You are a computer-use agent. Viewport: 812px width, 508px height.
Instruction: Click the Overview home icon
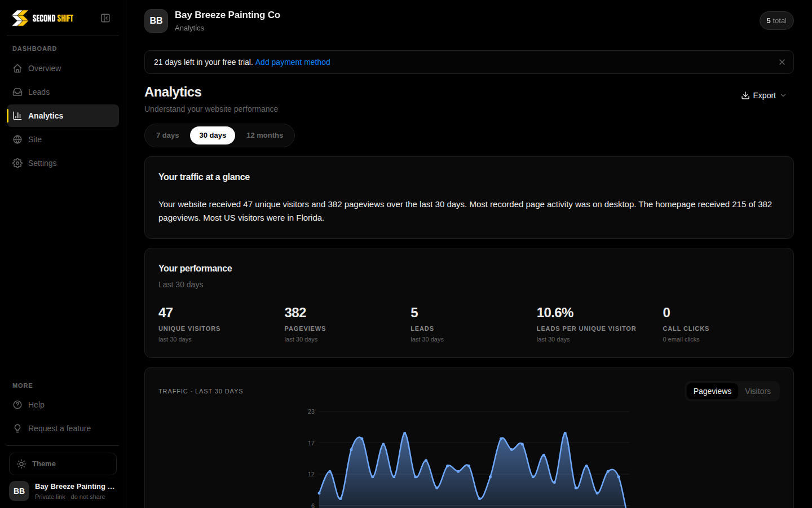(x=17, y=68)
